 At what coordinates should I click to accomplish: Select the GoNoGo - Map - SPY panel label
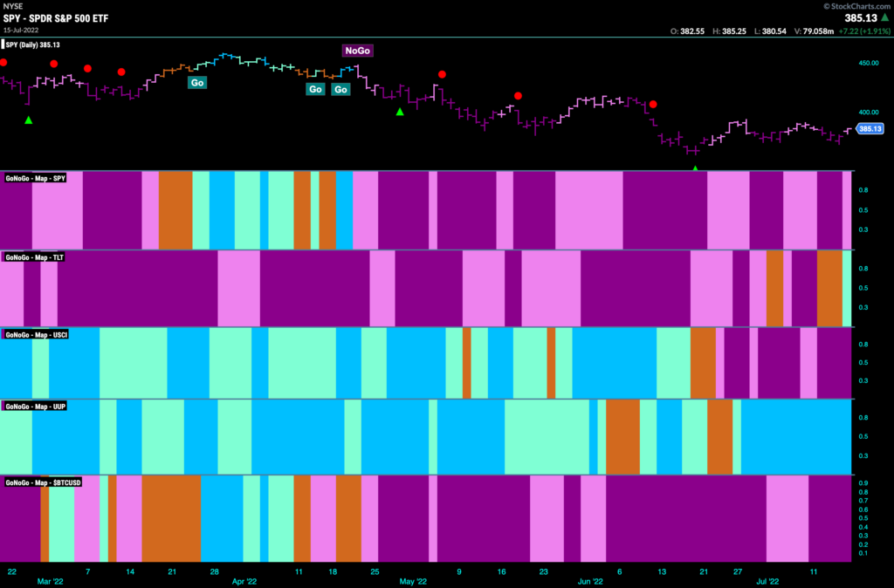point(35,178)
